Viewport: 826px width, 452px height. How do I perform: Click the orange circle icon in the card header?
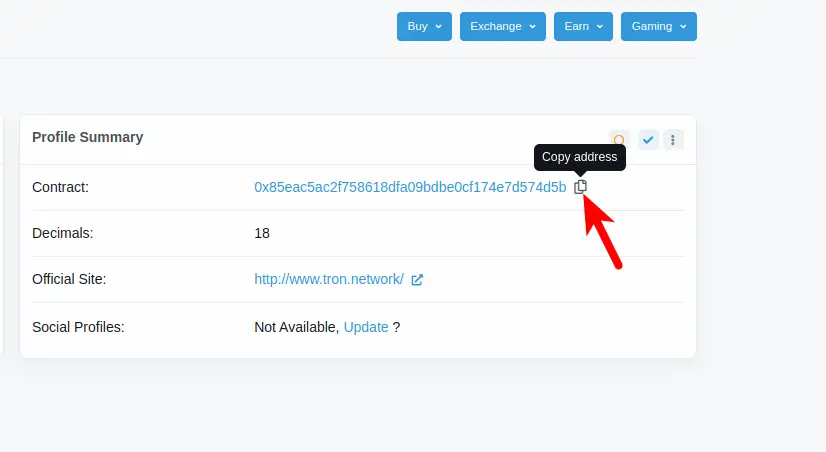[620, 140]
